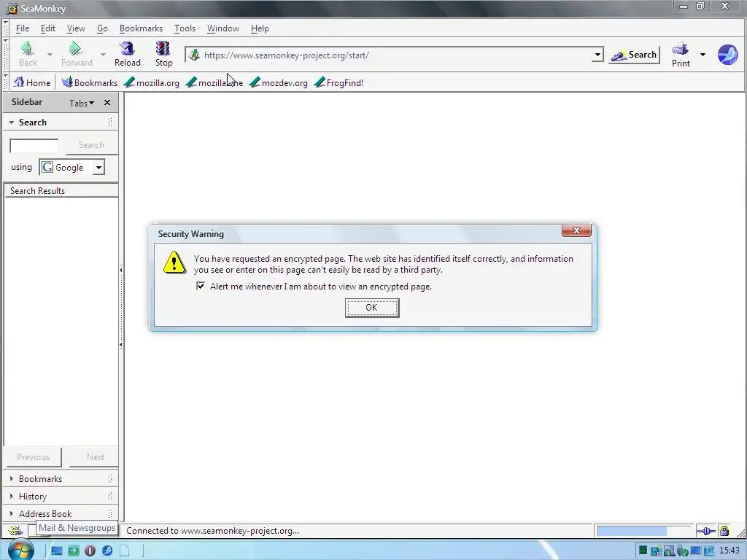This screenshot has height=560, width=747.
Task: Click the network tray icon
Action: pos(656,551)
